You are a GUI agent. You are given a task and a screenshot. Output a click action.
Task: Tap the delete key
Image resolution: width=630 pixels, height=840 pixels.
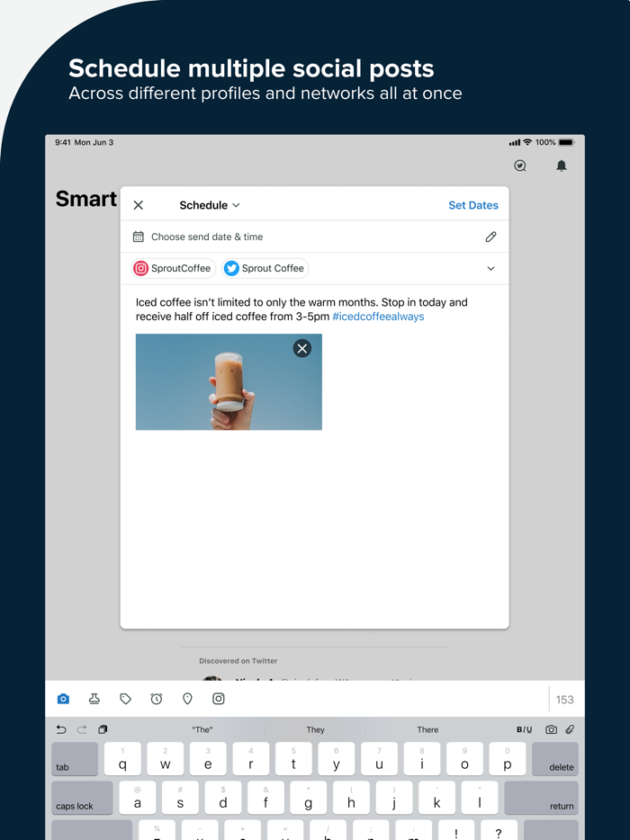[555, 759]
